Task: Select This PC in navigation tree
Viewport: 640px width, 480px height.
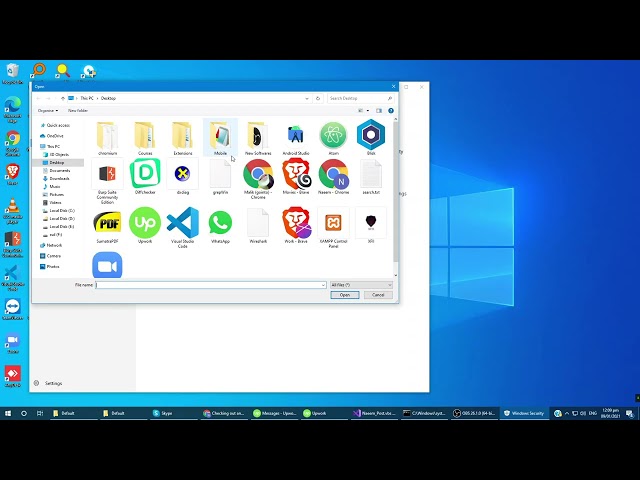Action: point(53,147)
